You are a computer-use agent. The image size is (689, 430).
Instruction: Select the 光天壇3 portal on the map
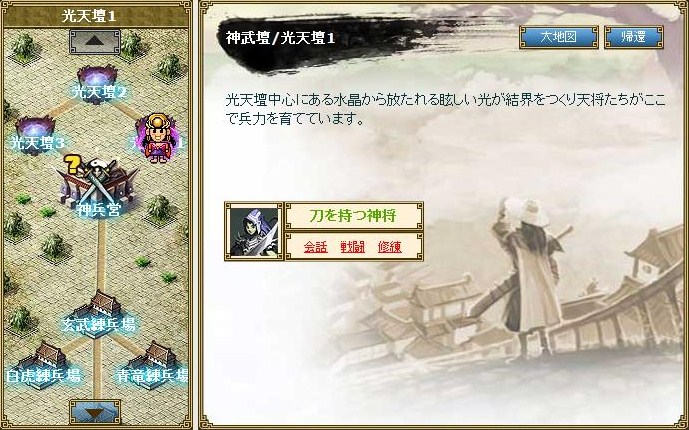36,135
